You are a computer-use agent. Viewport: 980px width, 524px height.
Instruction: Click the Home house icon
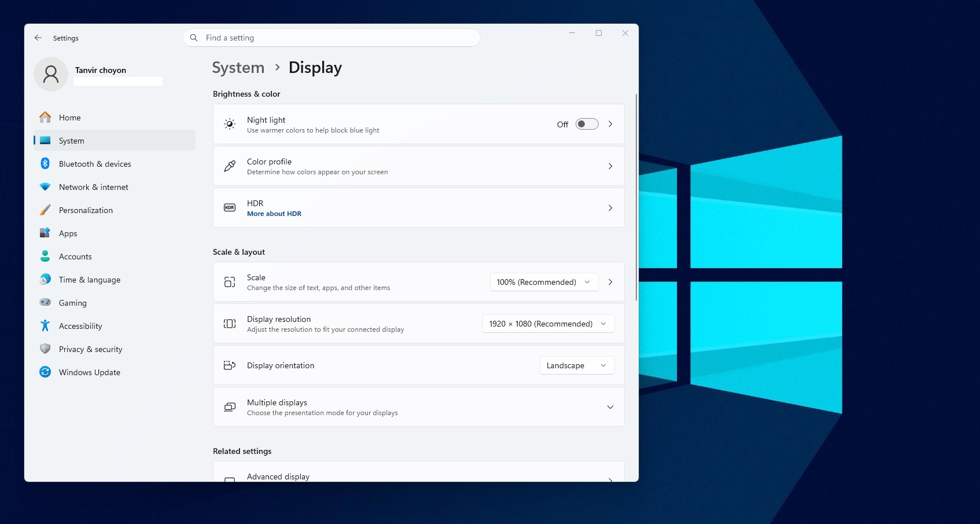[45, 117]
